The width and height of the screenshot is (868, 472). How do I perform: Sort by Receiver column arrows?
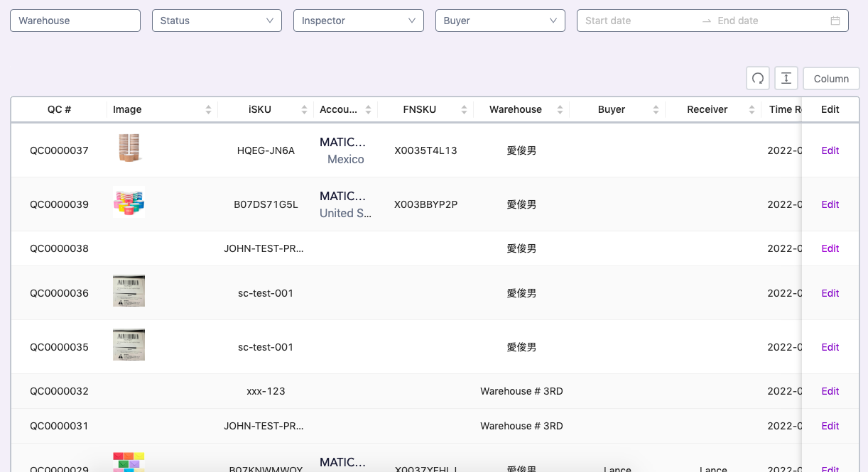(752, 109)
